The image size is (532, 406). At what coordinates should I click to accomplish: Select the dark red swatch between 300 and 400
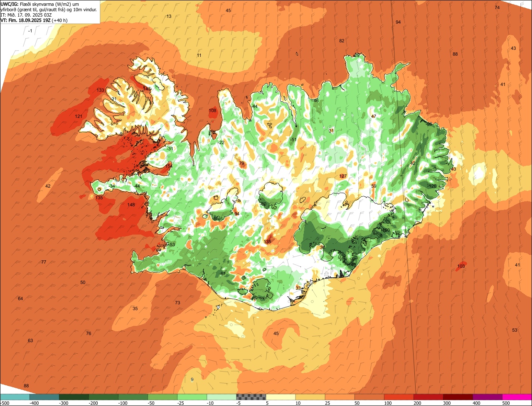tap(458, 397)
